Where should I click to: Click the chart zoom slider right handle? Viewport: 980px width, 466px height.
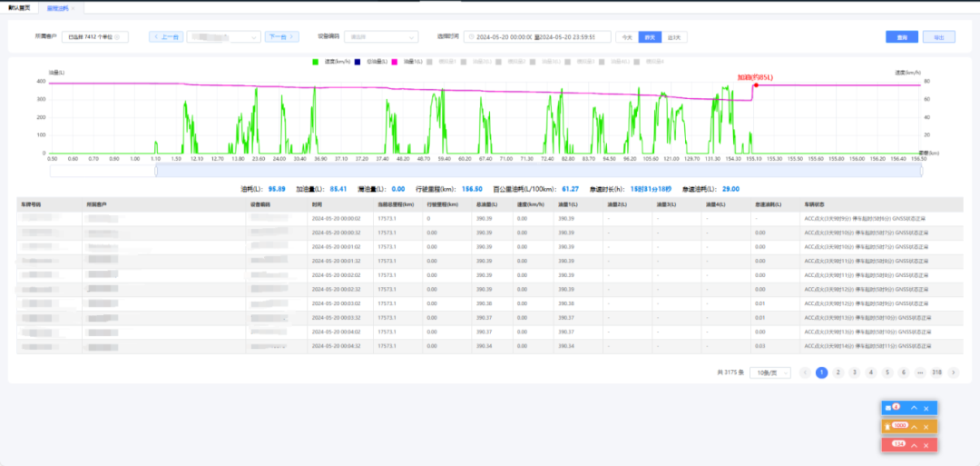point(922,171)
